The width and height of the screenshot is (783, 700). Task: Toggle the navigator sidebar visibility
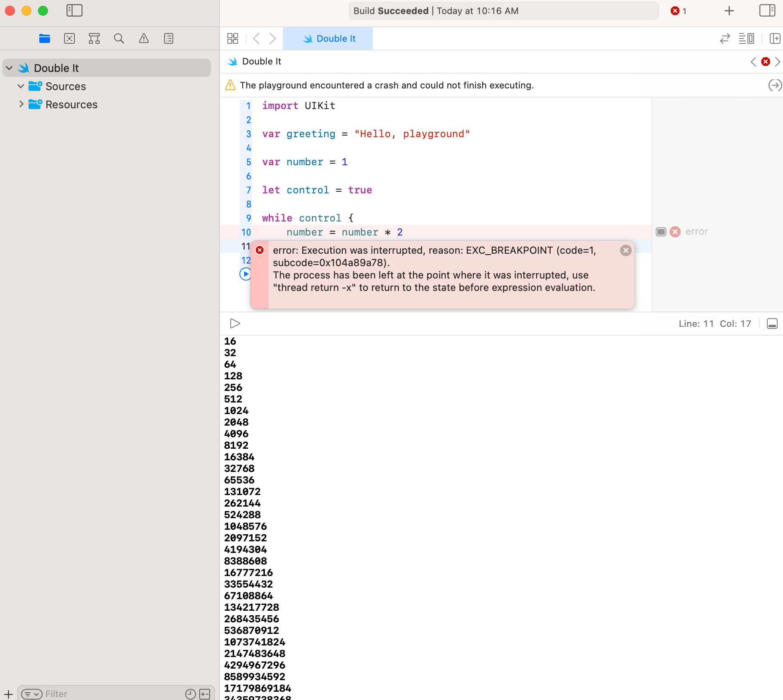[75, 11]
